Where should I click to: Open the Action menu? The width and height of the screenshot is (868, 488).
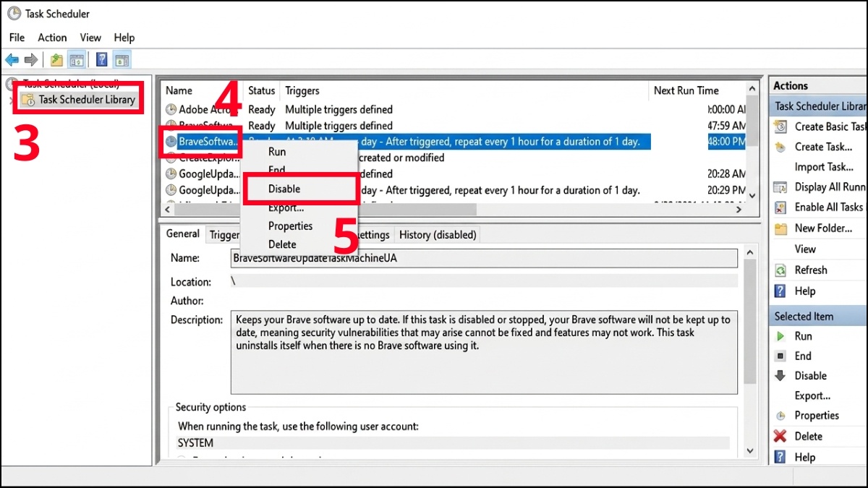pos(52,38)
